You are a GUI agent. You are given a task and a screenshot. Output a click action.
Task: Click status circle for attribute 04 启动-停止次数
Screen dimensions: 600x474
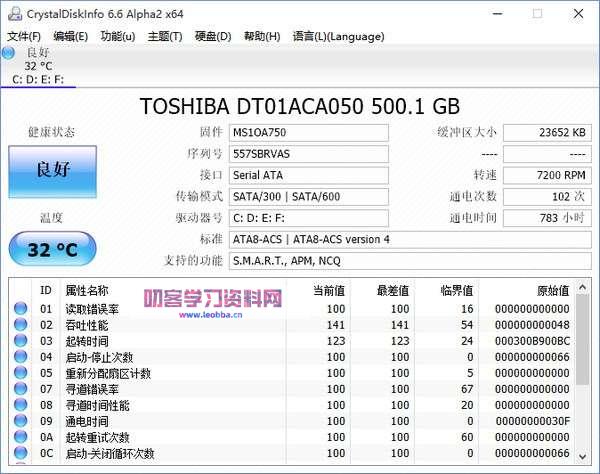tap(21, 357)
